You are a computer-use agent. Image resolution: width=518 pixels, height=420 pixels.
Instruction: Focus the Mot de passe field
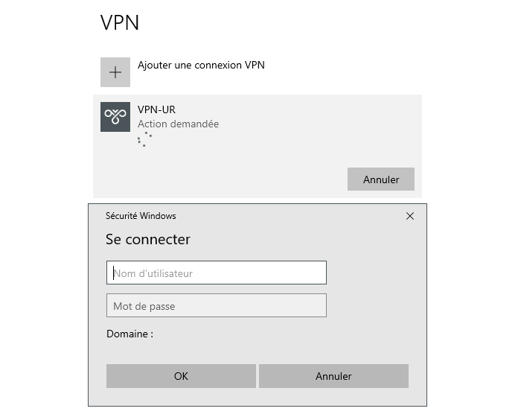point(216,306)
